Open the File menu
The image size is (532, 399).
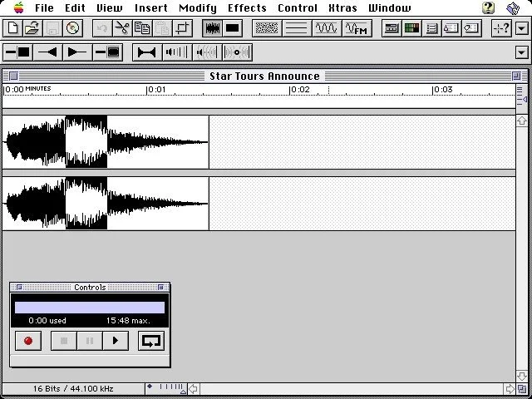pyautogui.click(x=44, y=7)
